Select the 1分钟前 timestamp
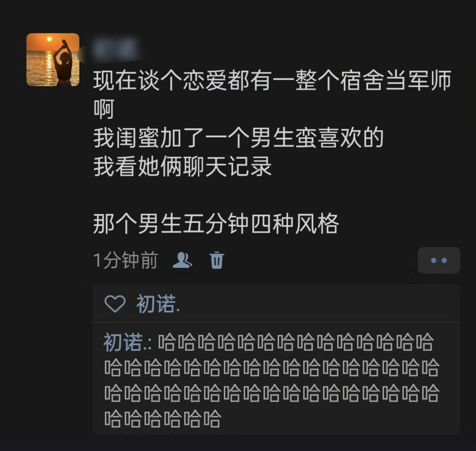 pyautogui.click(x=126, y=260)
